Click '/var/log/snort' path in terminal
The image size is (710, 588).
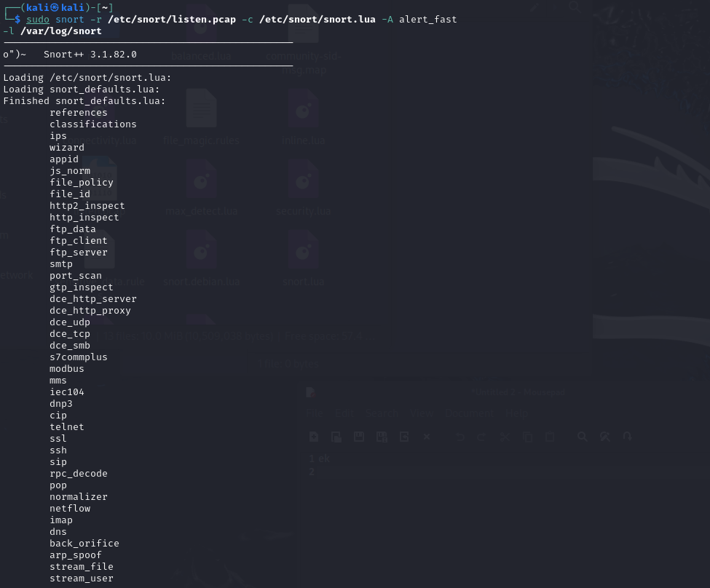[x=61, y=31]
